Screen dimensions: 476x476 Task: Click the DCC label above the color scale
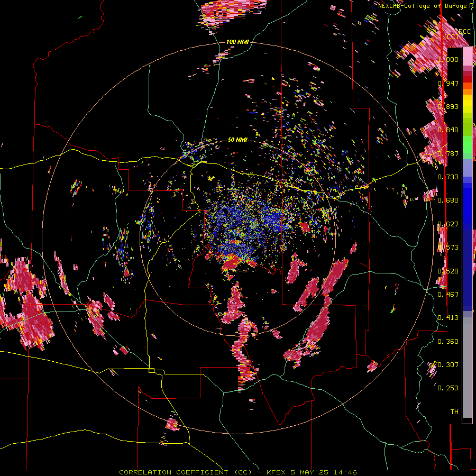pyautogui.click(x=464, y=32)
